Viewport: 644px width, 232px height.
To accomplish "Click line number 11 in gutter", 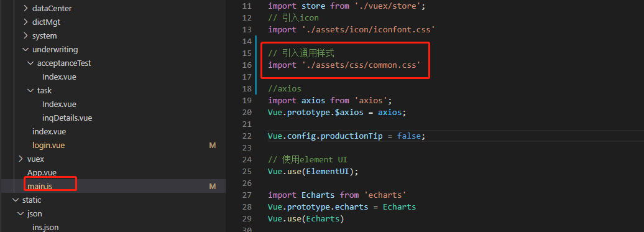I will coord(246,6).
